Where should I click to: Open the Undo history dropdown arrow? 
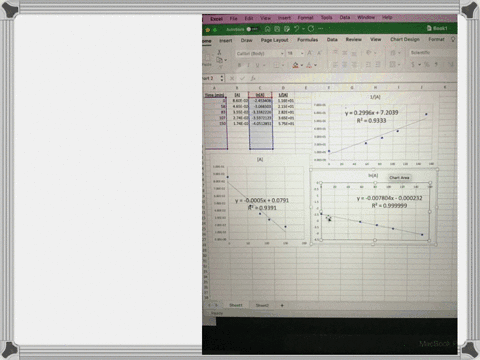[303, 29]
